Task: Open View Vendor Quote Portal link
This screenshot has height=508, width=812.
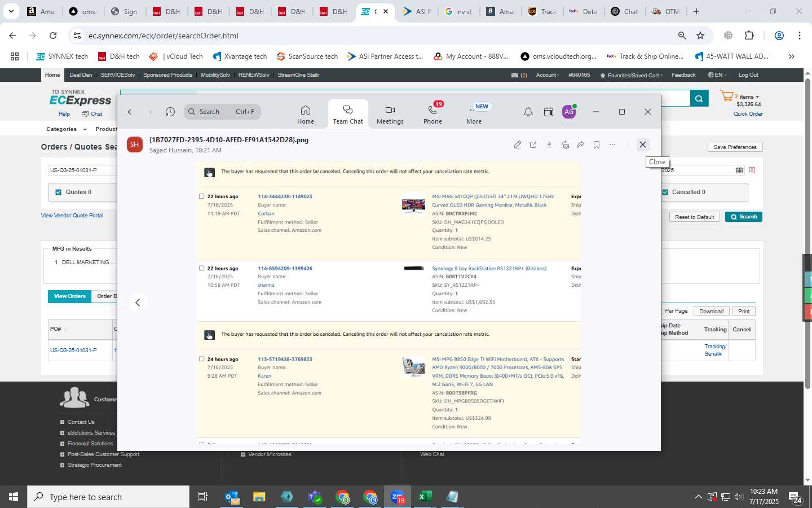Action: point(72,216)
